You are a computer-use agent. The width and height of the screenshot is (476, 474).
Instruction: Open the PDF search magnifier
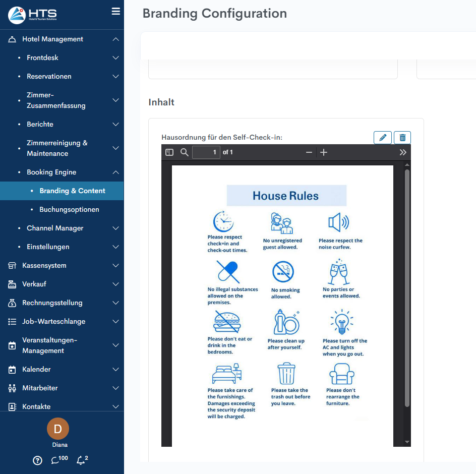coord(185,152)
